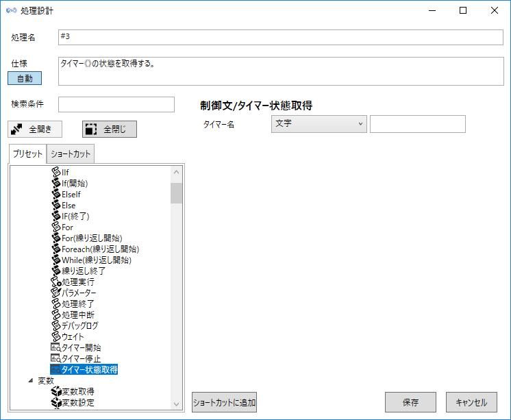Select the プリセット tab
This screenshot has height=420, width=511.
point(29,154)
